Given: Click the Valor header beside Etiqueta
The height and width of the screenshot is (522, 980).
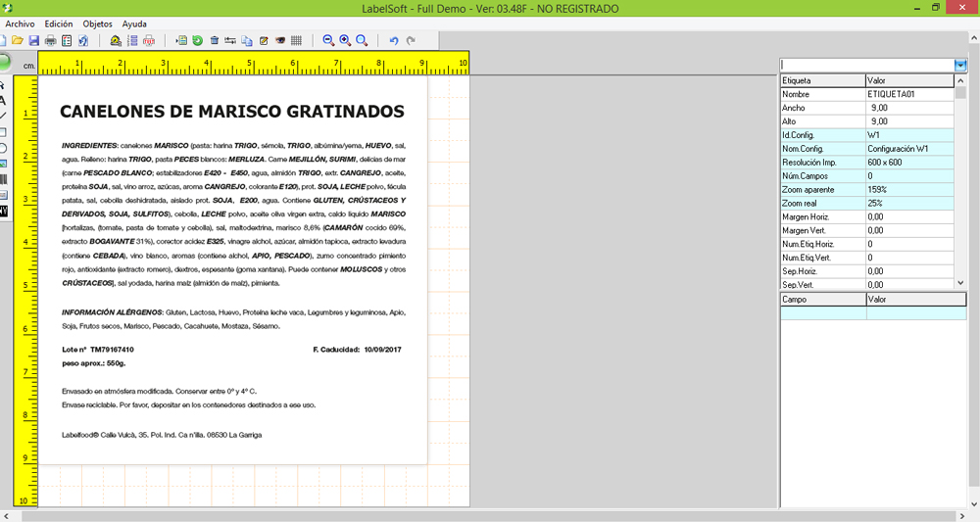Looking at the screenshot, I should pyautogui.click(x=909, y=80).
